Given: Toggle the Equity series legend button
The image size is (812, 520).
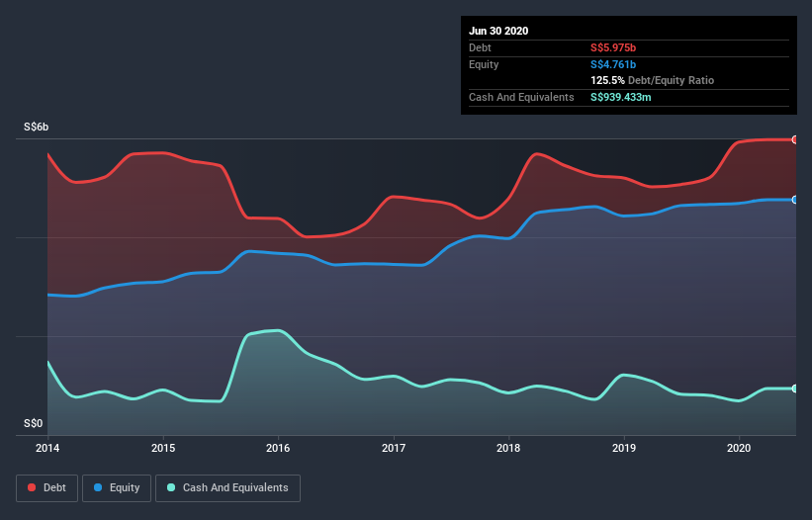Looking at the screenshot, I should coord(117,488).
